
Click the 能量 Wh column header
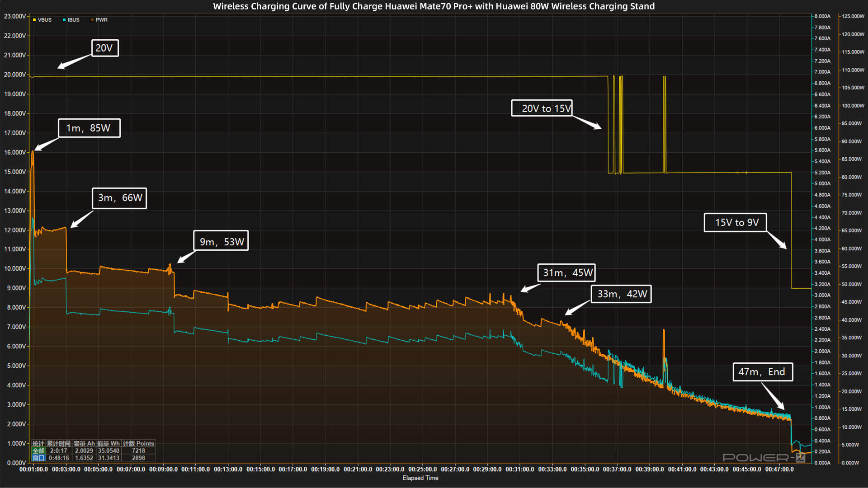coord(108,444)
